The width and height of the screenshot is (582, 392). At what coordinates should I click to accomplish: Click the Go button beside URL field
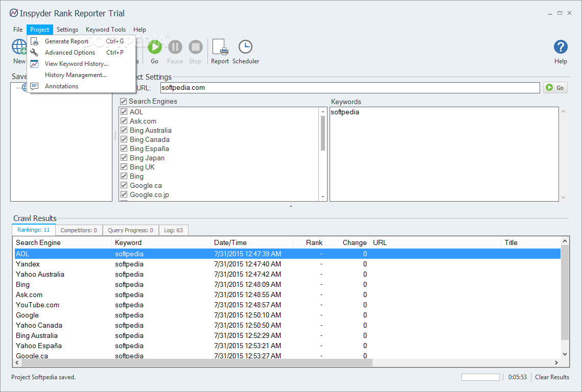tap(555, 88)
